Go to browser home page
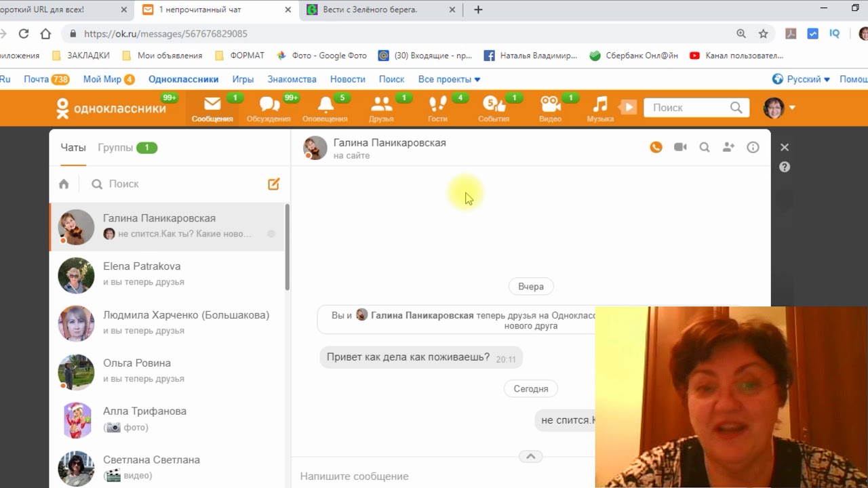This screenshot has width=868, height=488. [45, 34]
